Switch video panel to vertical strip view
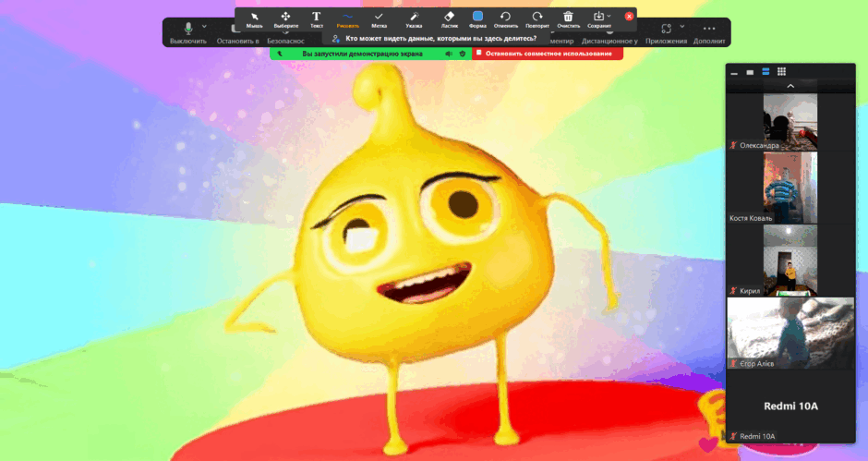This screenshot has width=868, height=461. pos(766,71)
